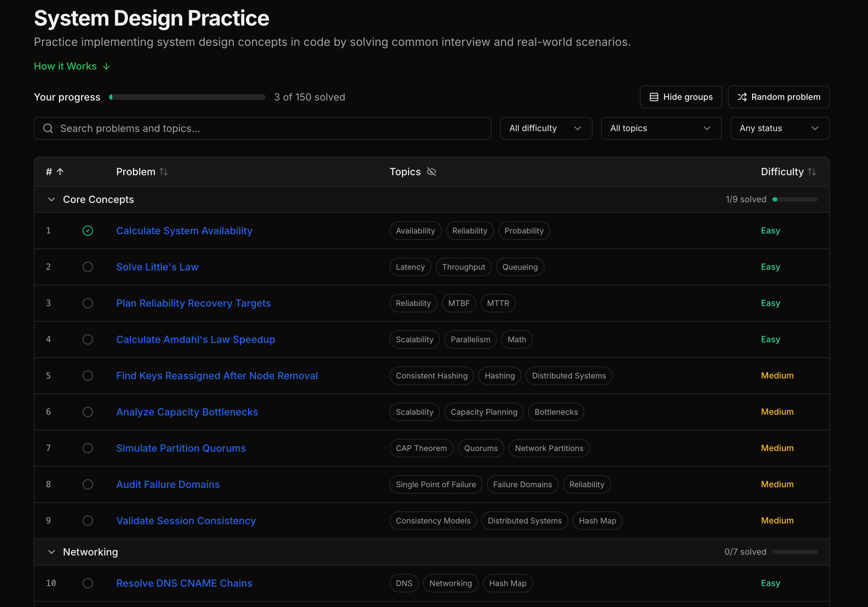Collapse the Core Concepts group
Image resolution: width=868 pixels, height=607 pixels.
[x=52, y=200]
